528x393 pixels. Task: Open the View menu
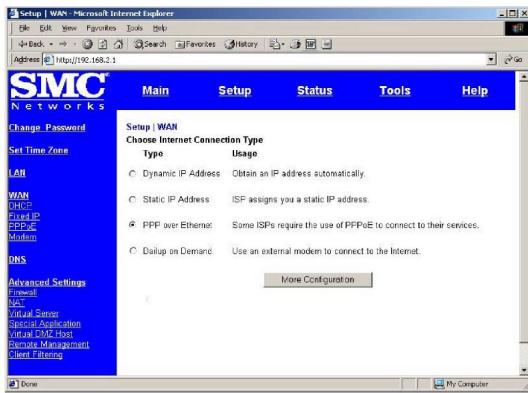69,28
